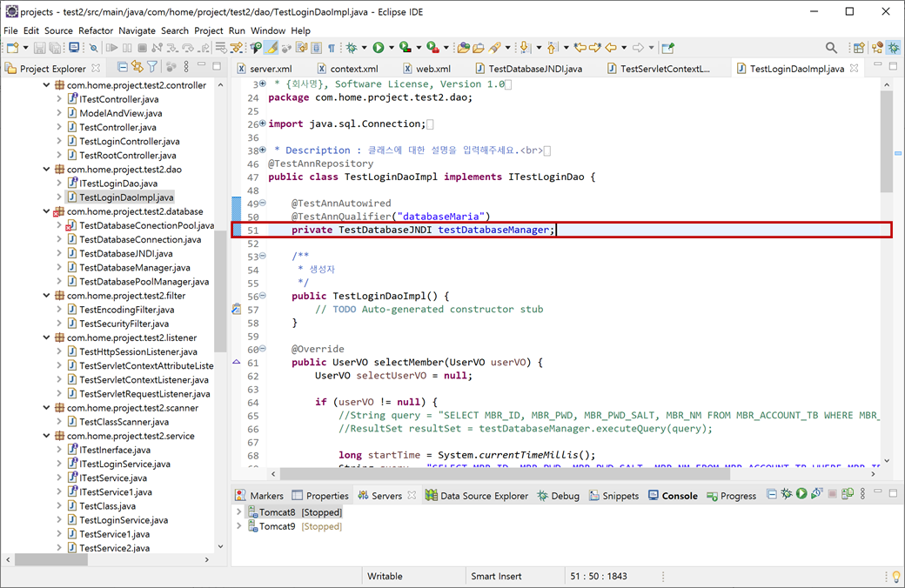Open Run dropdown arrow beside green Run
This screenshot has width=905, height=588.
point(392,48)
